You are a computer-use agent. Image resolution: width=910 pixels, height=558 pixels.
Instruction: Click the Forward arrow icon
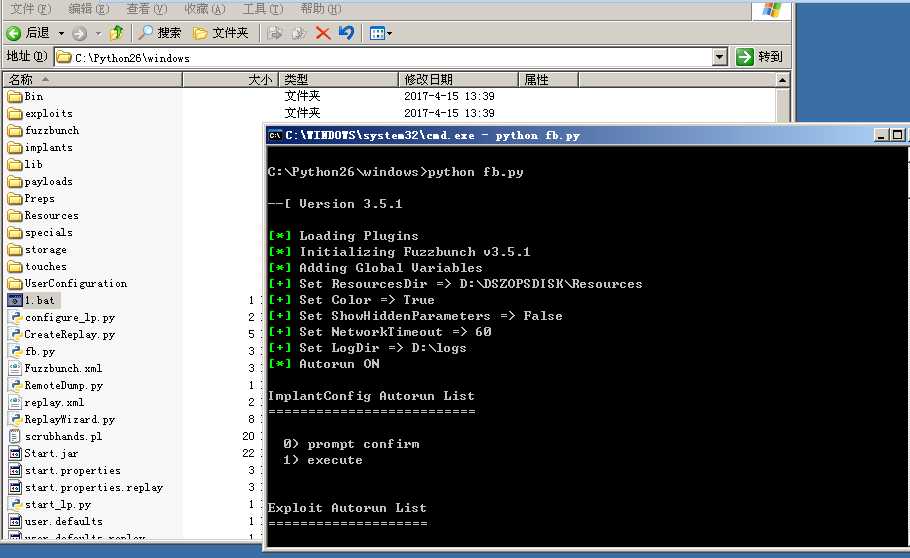pos(80,33)
